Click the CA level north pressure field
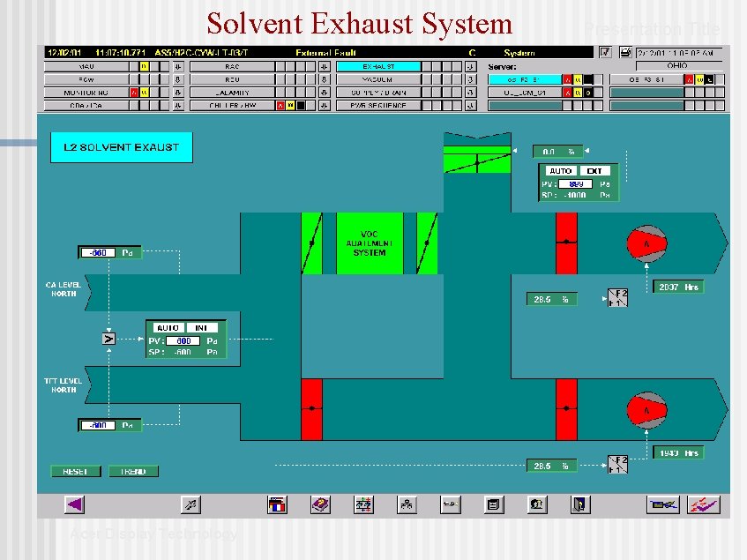This screenshot has height=560, width=747. (x=98, y=252)
